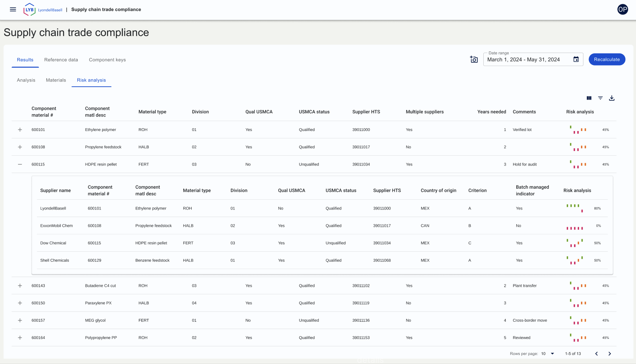Switch to the Reference data tab
Image resolution: width=636 pixels, height=364 pixels.
point(61,60)
